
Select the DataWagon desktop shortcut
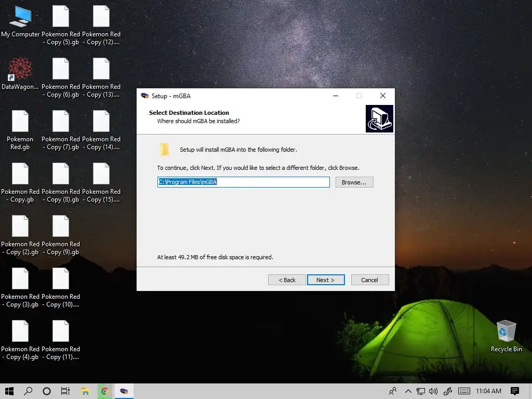(20, 74)
